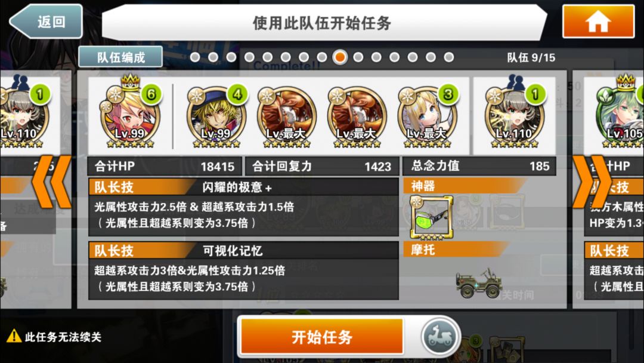Click the 返回 back button
The width and height of the screenshot is (644, 363).
(47, 21)
